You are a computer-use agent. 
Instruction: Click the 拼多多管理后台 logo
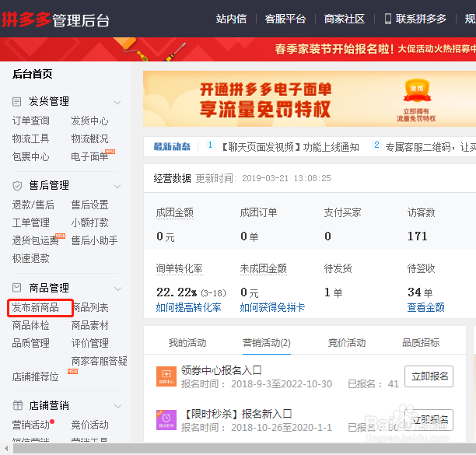tap(55, 19)
